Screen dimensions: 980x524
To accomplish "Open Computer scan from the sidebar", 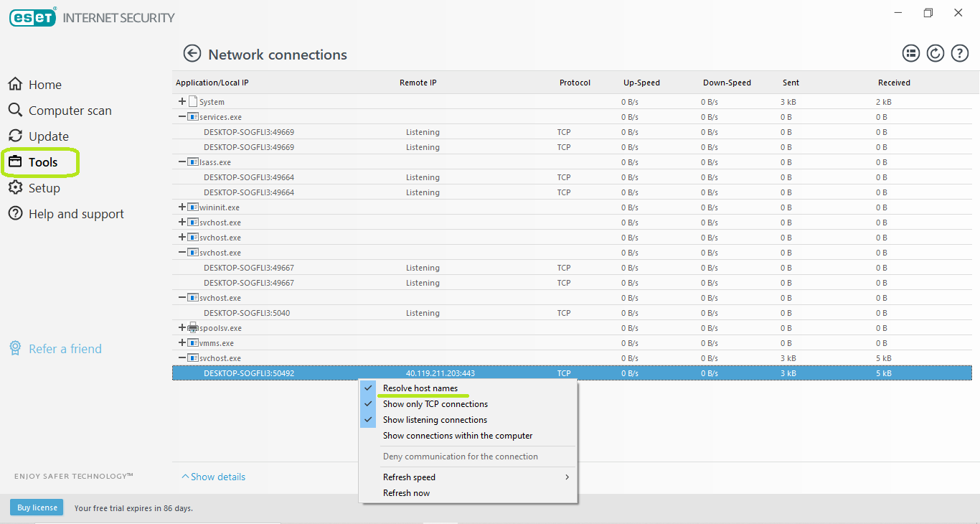I will (70, 111).
